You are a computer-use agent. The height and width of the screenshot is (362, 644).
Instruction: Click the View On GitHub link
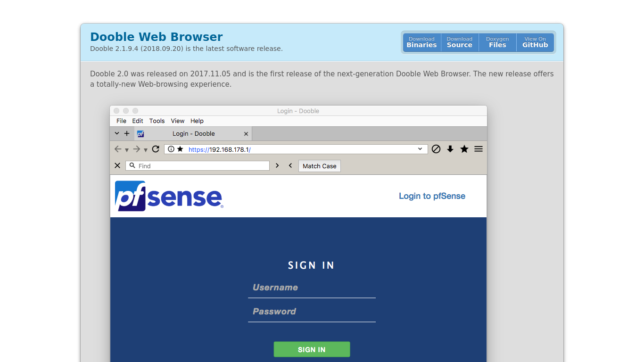click(x=535, y=42)
